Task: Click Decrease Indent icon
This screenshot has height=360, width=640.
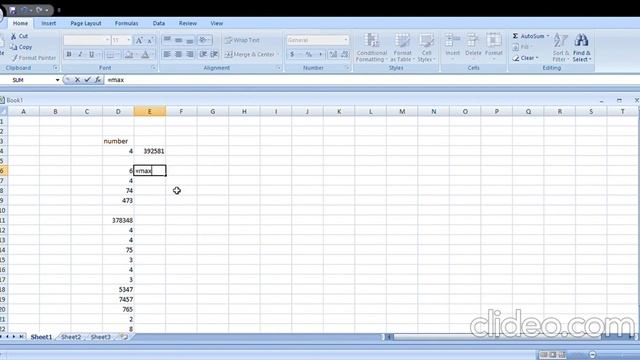Action: (203, 54)
